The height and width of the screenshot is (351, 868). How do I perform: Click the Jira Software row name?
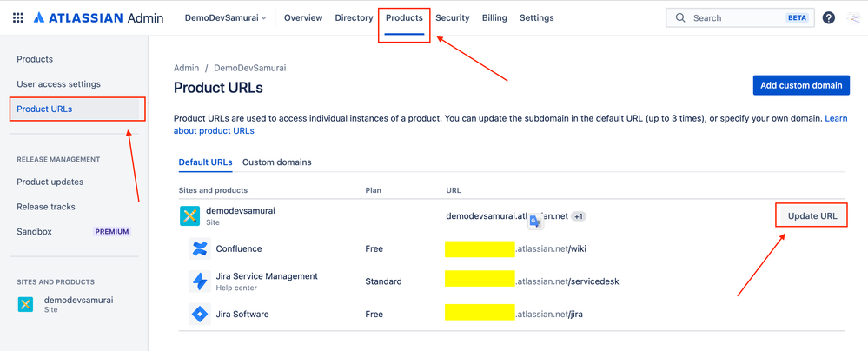pyautogui.click(x=242, y=314)
